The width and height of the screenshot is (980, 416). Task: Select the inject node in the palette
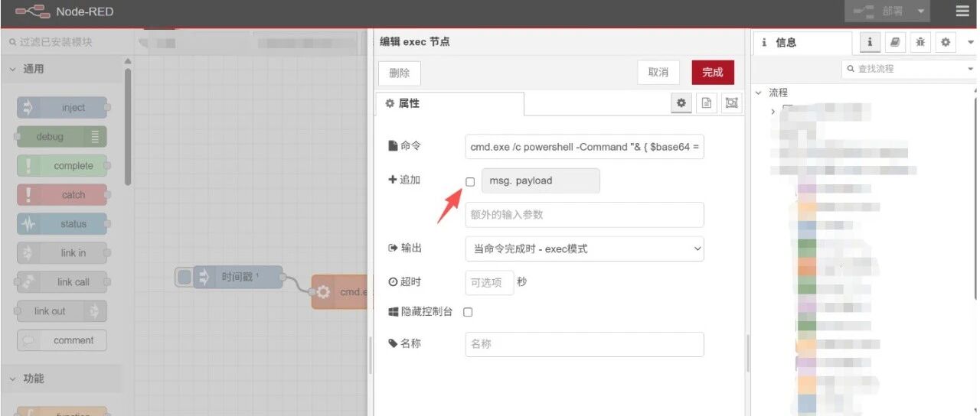point(63,108)
